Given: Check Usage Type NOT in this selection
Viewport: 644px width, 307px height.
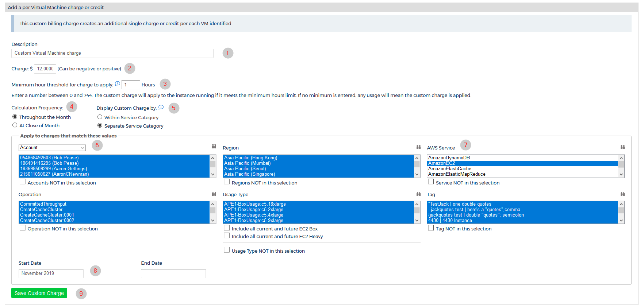Looking at the screenshot, I should pos(227,250).
